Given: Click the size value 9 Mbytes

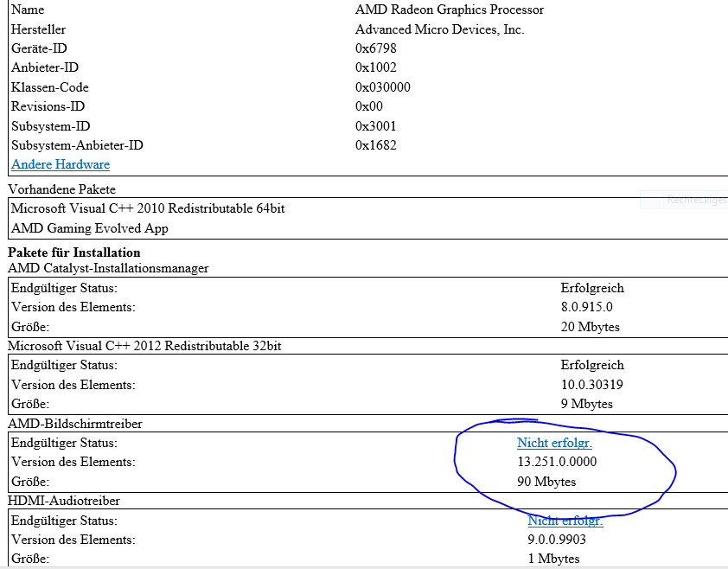Looking at the screenshot, I should 587,404.
